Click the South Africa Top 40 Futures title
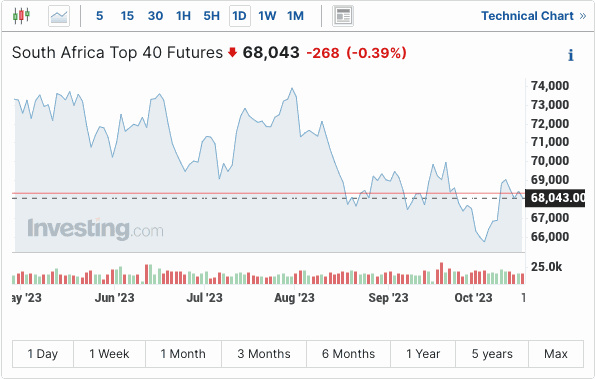Viewport: 595px width, 379px height. [x=117, y=53]
